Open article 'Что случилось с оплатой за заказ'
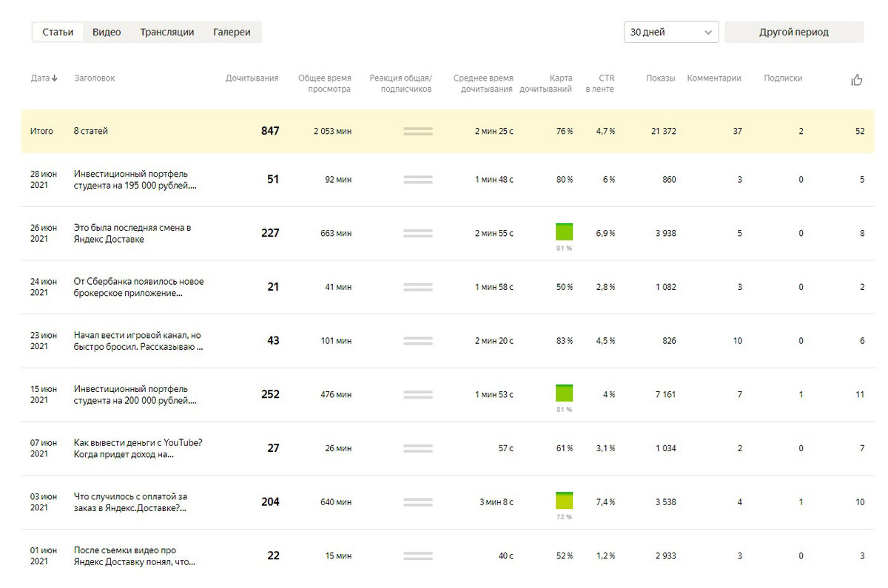This screenshot has height=588, width=888. [x=130, y=501]
